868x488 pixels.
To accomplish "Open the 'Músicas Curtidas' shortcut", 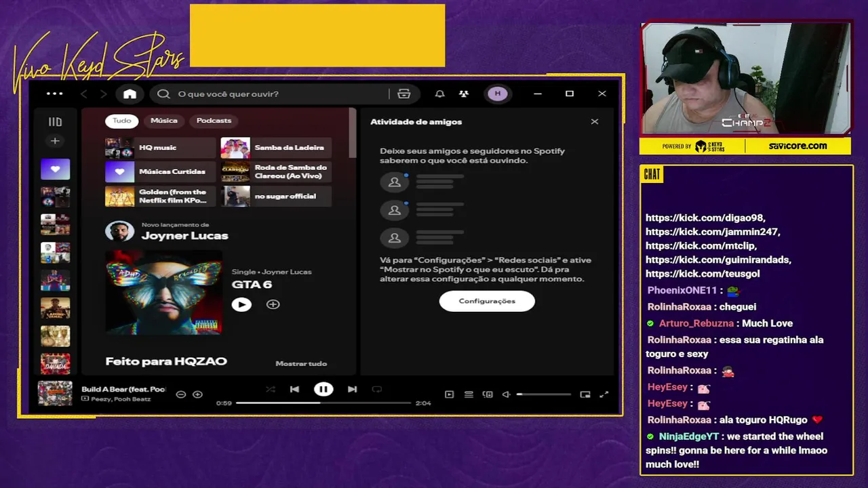I will 160,172.
